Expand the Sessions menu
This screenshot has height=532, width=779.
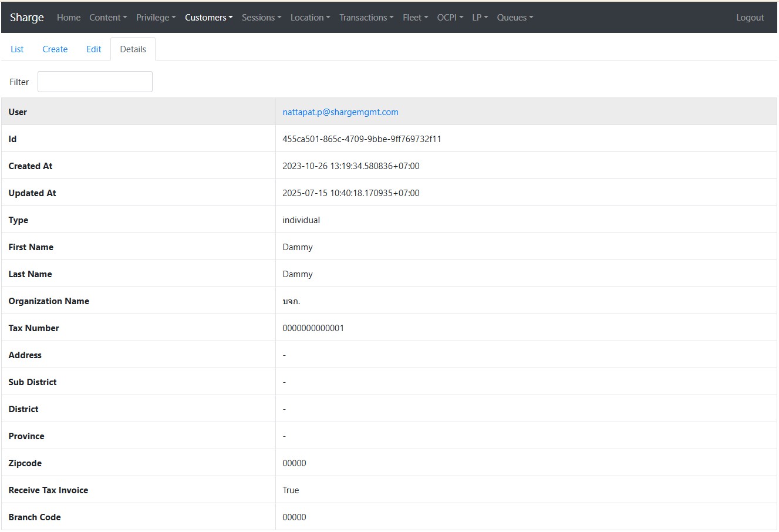[x=261, y=18]
